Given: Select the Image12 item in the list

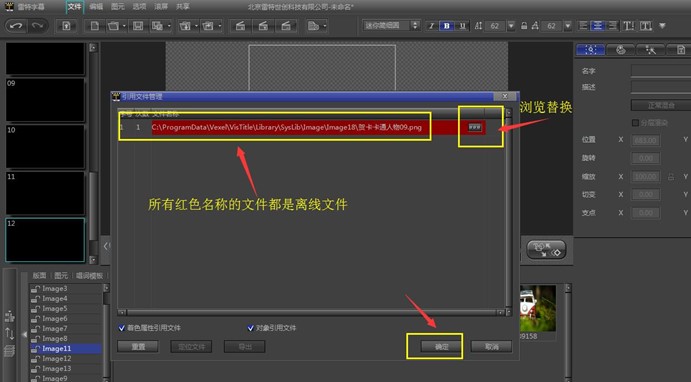Looking at the screenshot, I should coord(66,359).
